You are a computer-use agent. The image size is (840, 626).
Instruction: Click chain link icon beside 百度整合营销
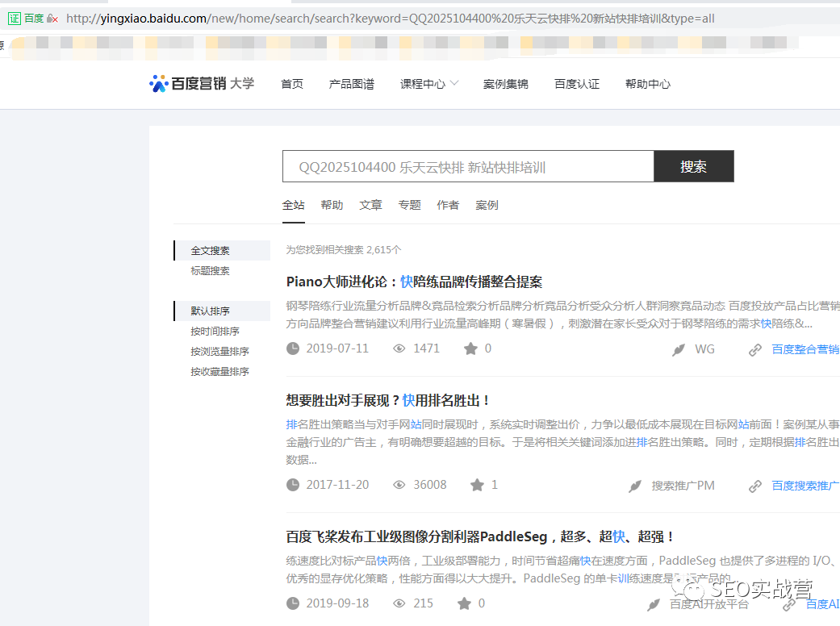tap(754, 350)
